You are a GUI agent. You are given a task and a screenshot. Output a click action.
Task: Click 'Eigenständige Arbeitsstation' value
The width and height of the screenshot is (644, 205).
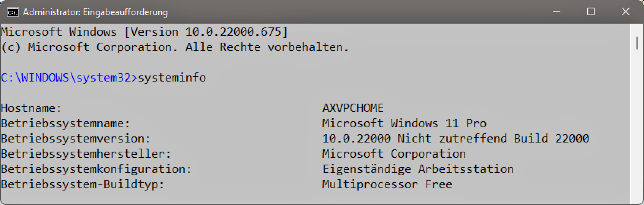pyautogui.click(x=418, y=169)
